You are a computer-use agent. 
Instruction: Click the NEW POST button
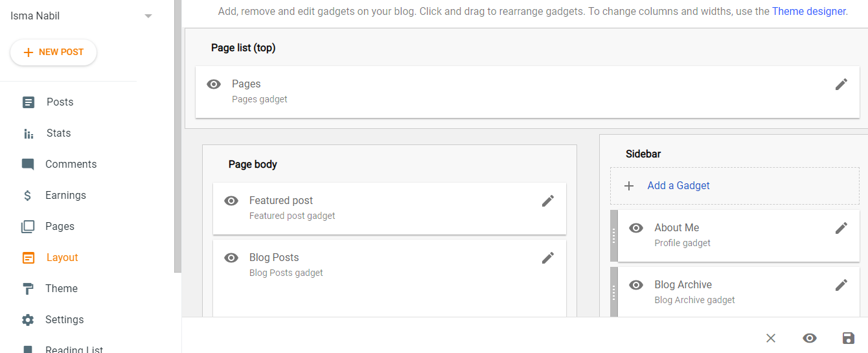pyautogui.click(x=53, y=52)
